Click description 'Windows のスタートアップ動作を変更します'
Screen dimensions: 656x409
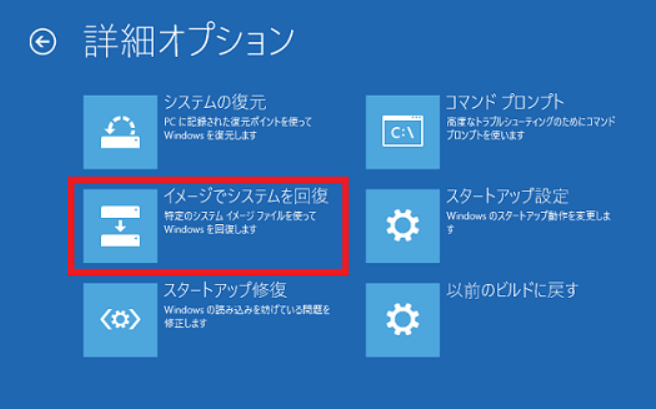pyautogui.click(x=528, y=222)
